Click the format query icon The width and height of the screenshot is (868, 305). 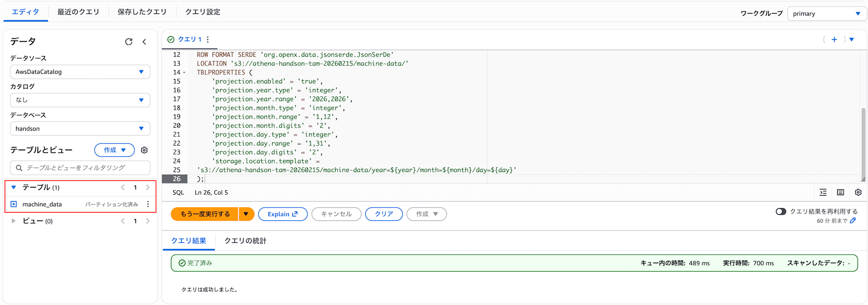coord(823,192)
